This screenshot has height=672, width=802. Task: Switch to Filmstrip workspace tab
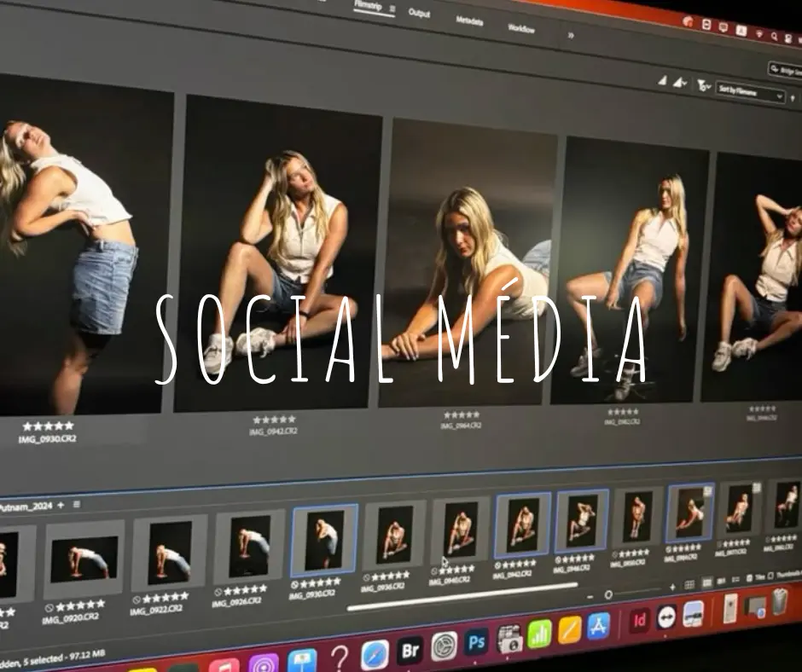(369, 5)
